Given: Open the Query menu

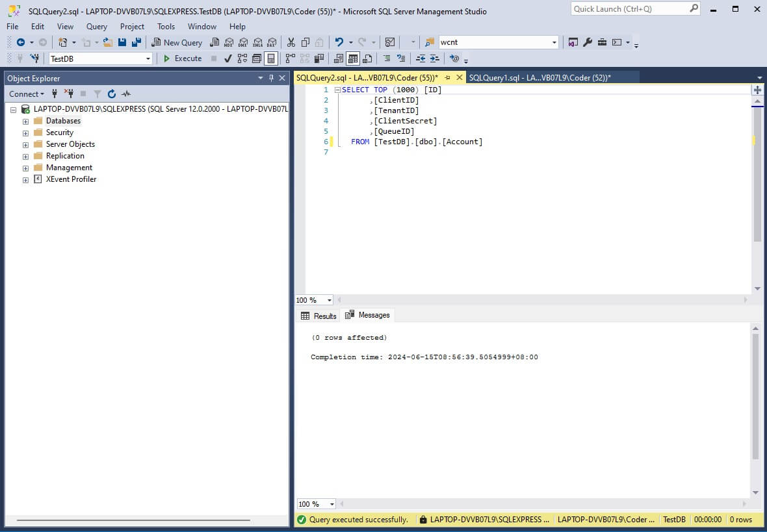Looking at the screenshot, I should point(97,27).
